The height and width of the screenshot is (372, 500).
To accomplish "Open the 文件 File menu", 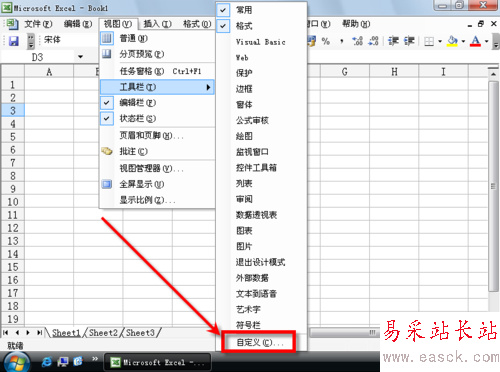I will tap(38, 24).
